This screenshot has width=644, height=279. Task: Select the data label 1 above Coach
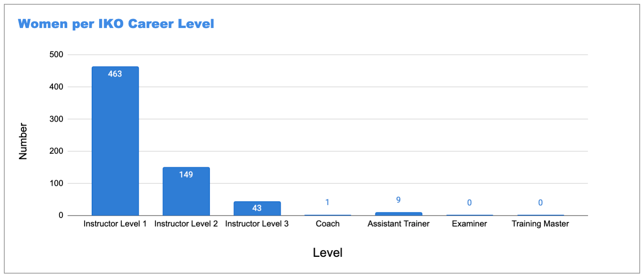pos(327,202)
